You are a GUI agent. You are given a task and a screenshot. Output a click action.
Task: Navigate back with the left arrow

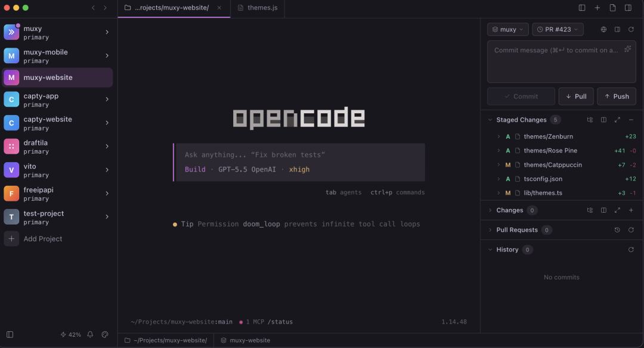93,8
